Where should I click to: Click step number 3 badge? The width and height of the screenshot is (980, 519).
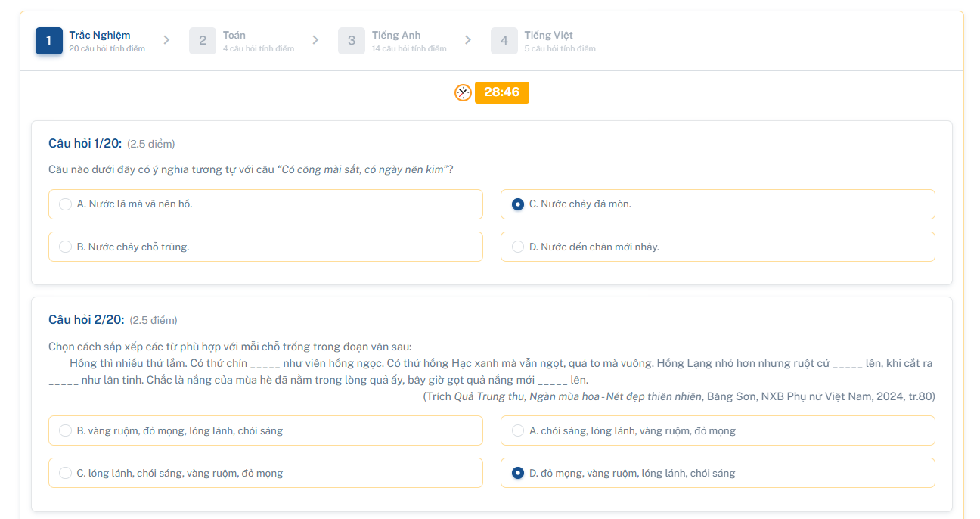pyautogui.click(x=352, y=41)
